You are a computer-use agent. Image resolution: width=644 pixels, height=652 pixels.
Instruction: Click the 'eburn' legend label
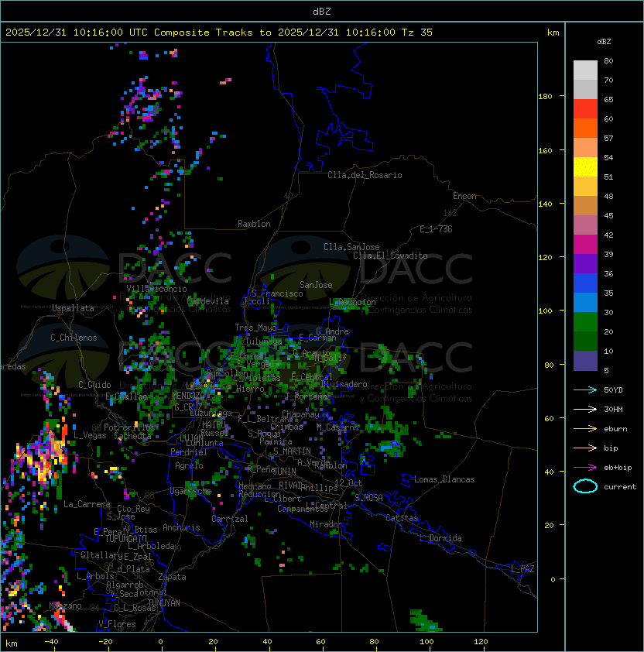tap(615, 429)
